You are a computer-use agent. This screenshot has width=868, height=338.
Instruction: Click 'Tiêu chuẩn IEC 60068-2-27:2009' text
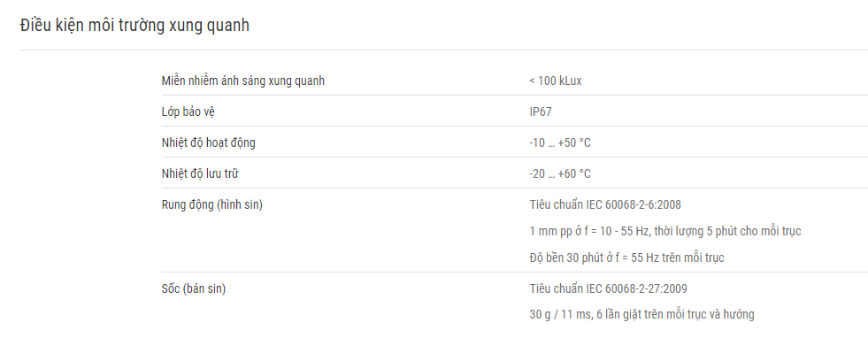[x=609, y=288]
